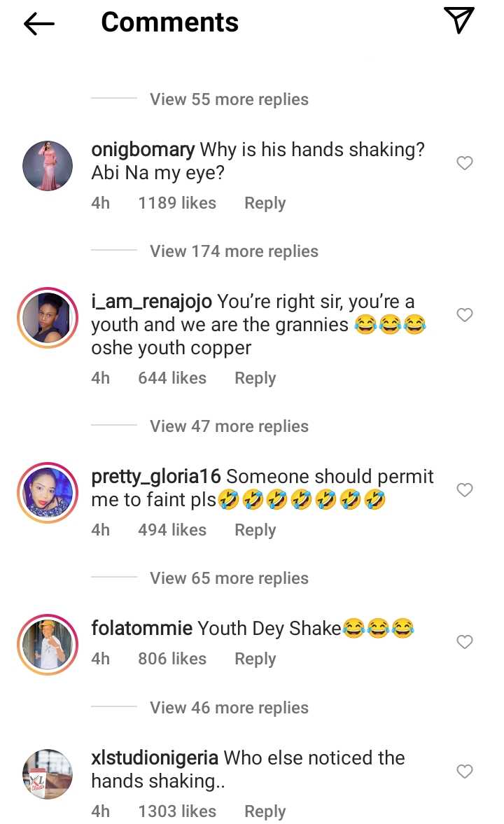Show View 47 more replies
Image resolution: width=504 pixels, height=824 pixels.
229,426
